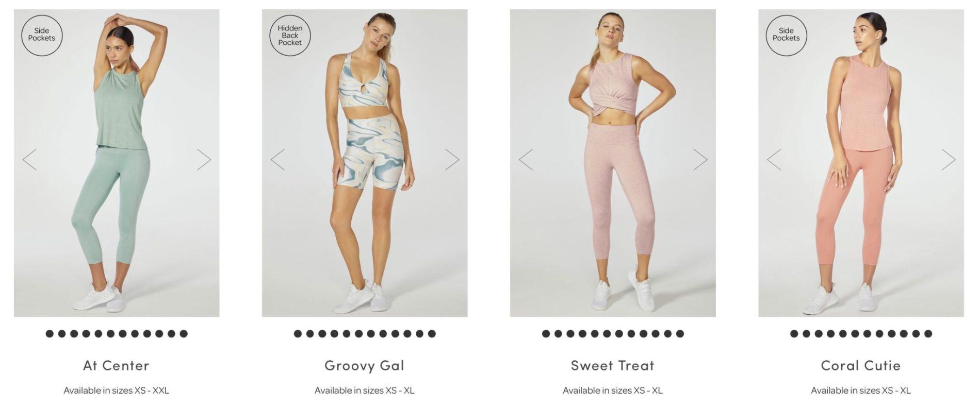The height and width of the screenshot is (407, 980).
Task: Select first carousel dot under Sweet Treat
Action: [546, 334]
